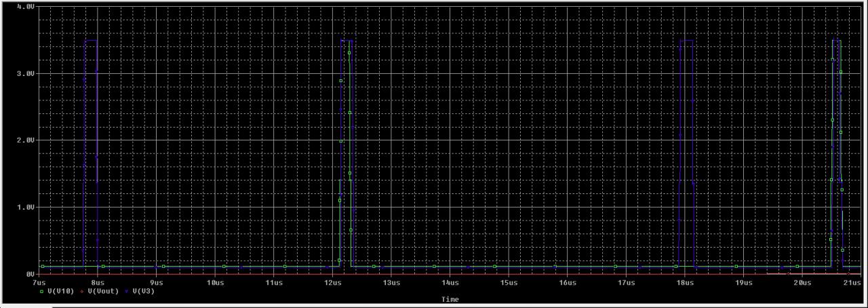Click the 10us x-axis label

tap(215, 282)
